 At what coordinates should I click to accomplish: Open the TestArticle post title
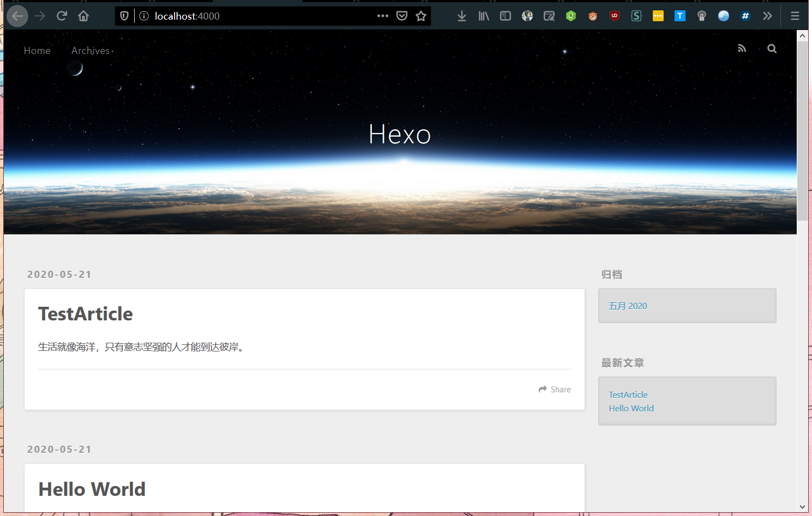[x=86, y=314]
